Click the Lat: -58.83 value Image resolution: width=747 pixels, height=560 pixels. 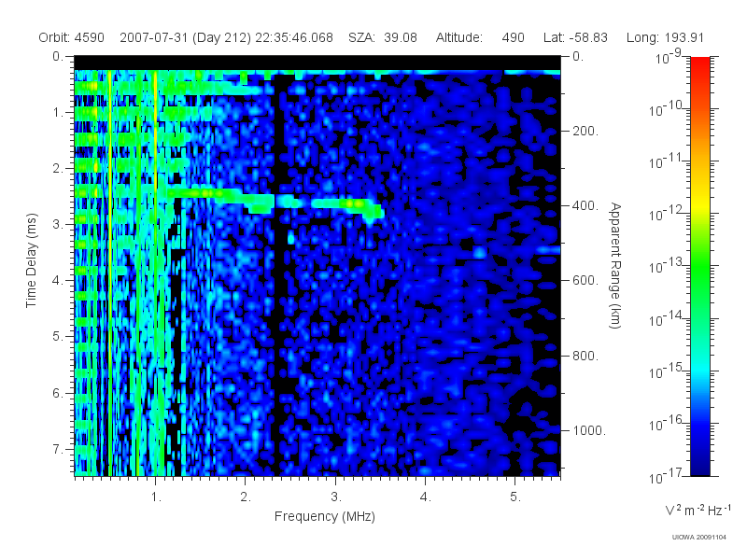[x=575, y=37]
